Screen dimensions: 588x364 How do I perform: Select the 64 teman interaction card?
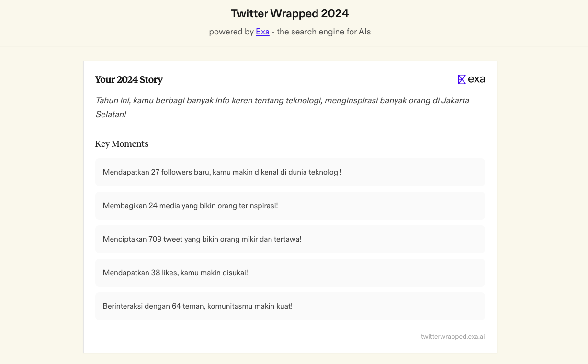tap(290, 306)
